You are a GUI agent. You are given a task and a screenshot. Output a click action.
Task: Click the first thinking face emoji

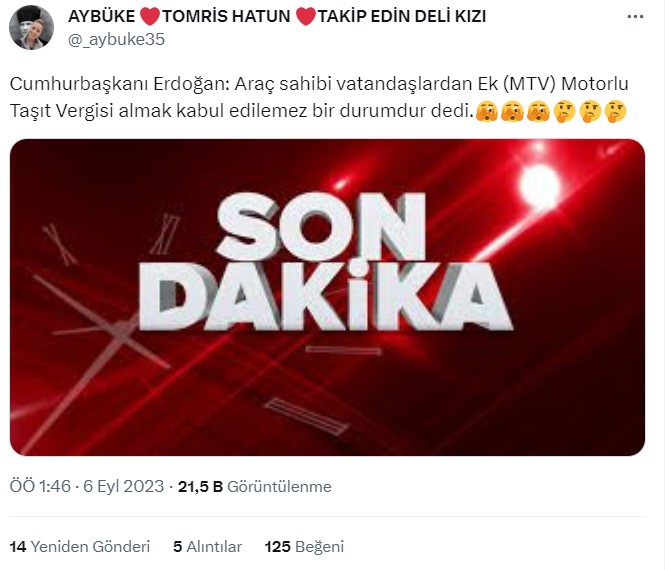[x=564, y=112]
